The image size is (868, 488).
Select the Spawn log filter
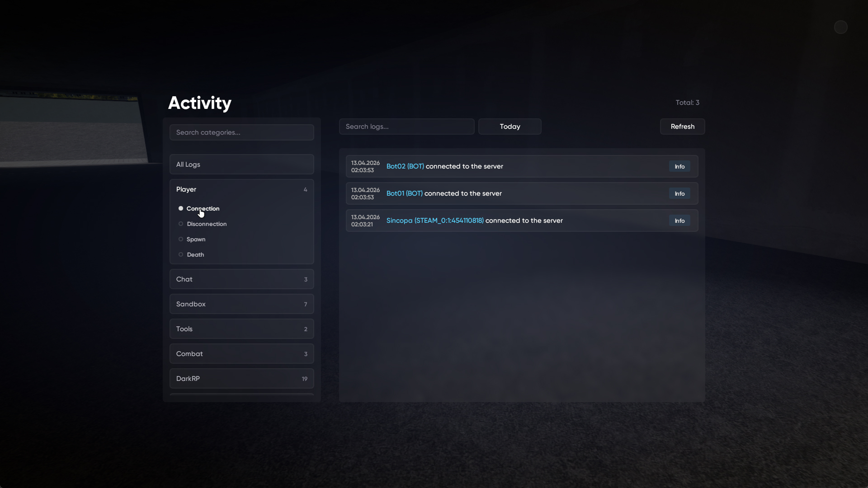(192, 239)
